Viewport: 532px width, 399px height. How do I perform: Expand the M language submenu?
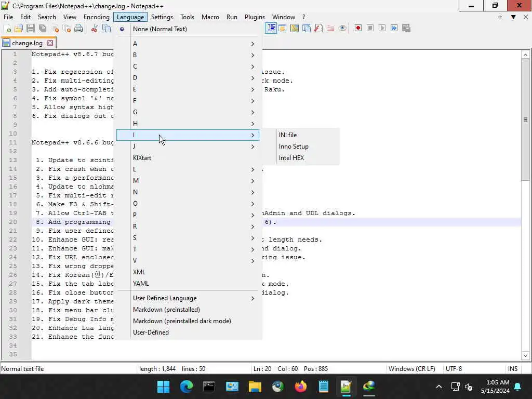click(188, 181)
